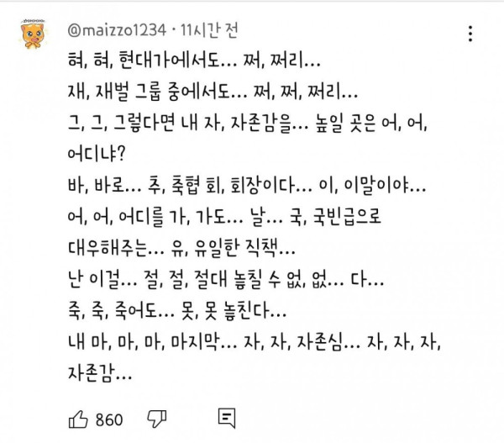The width and height of the screenshot is (504, 443).
Task: Click the 어디냐? text line
Action: point(97,154)
